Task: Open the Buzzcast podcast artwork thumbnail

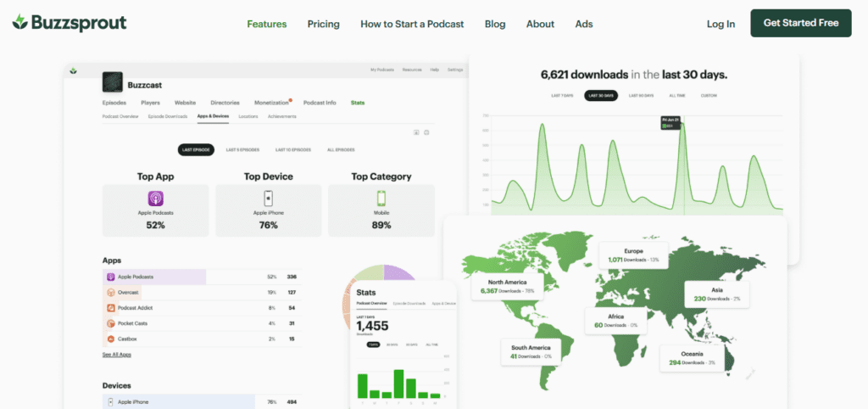Action: 113,82
